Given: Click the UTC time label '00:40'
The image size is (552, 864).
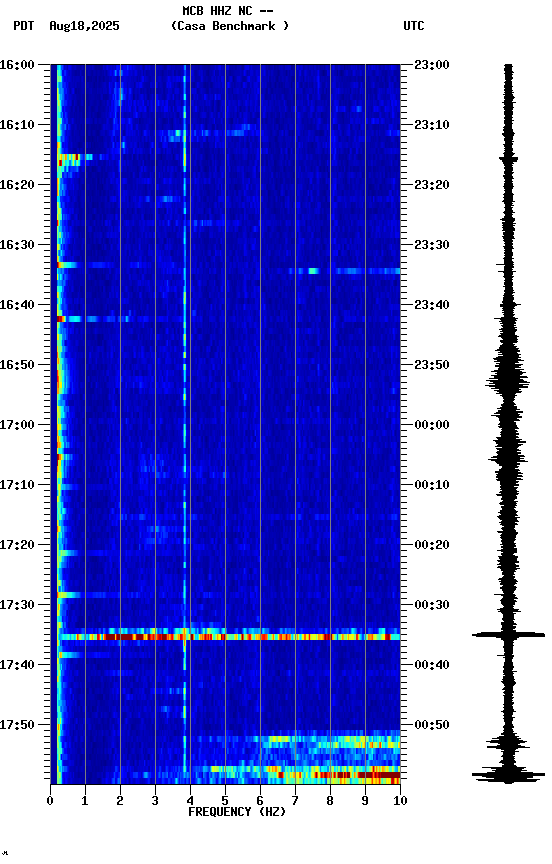Looking at the screenshot, I should 432,665.
